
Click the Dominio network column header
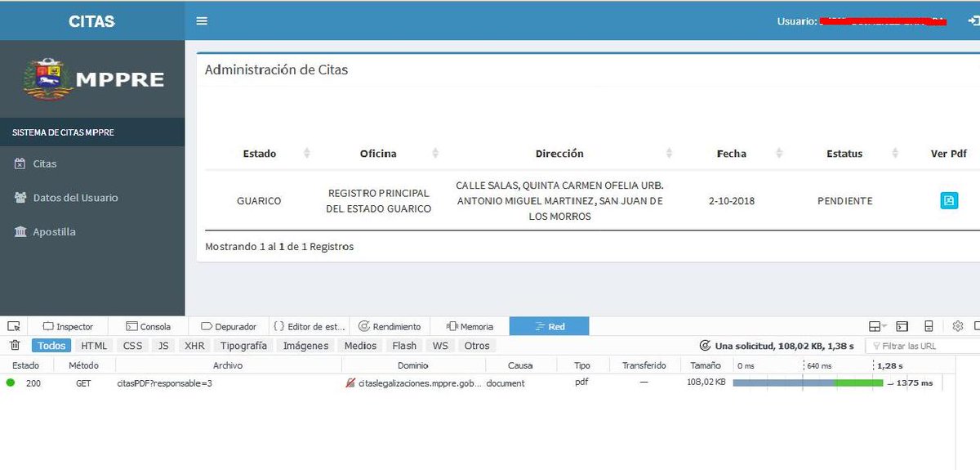pyautogui.click(x=413, y=365)
